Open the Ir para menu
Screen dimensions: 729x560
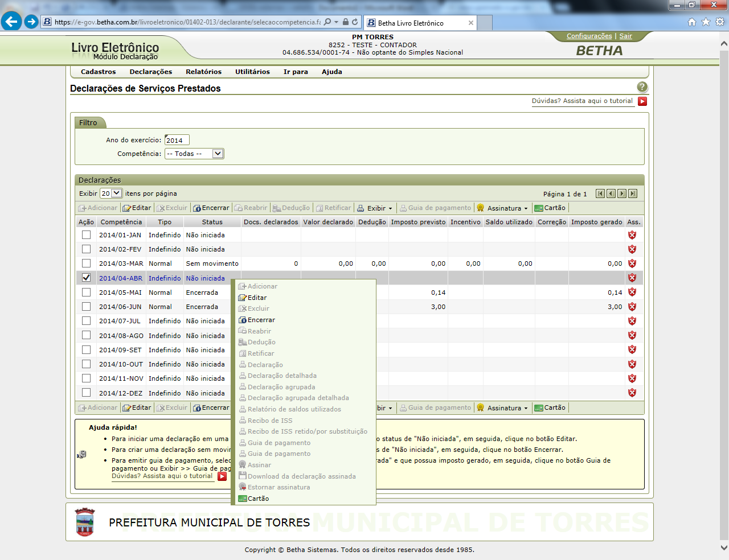coord(296,72)
